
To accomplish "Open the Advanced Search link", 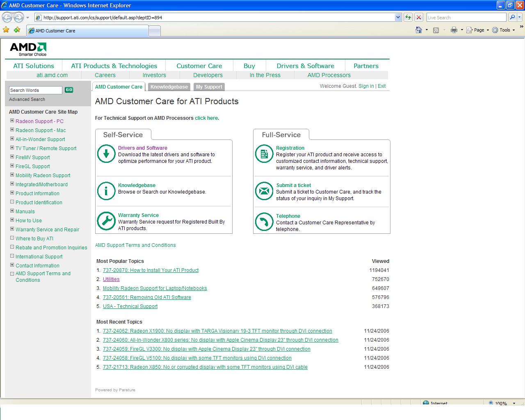I will click(x=27, y=99).
